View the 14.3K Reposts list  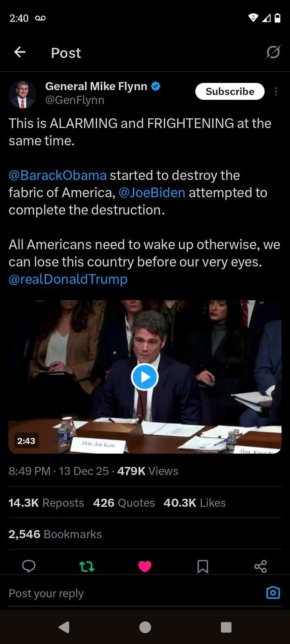click(46, 503)
